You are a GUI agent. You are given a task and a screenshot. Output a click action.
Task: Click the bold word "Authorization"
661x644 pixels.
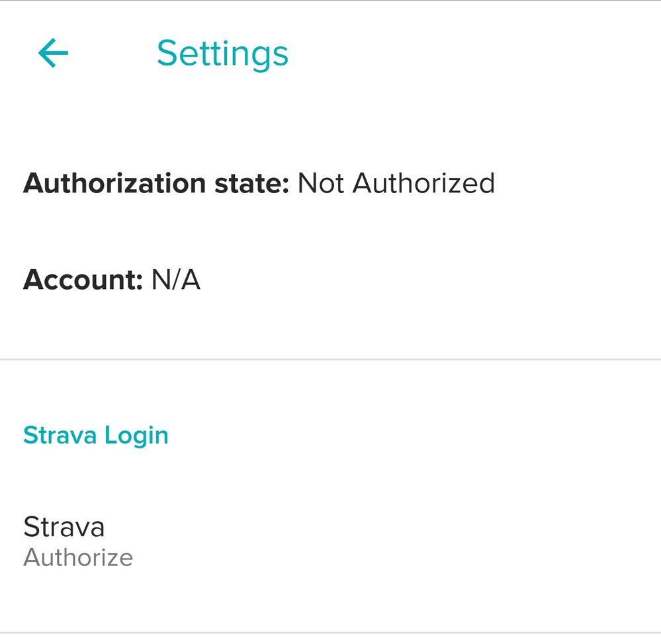[x=106, y=183]
